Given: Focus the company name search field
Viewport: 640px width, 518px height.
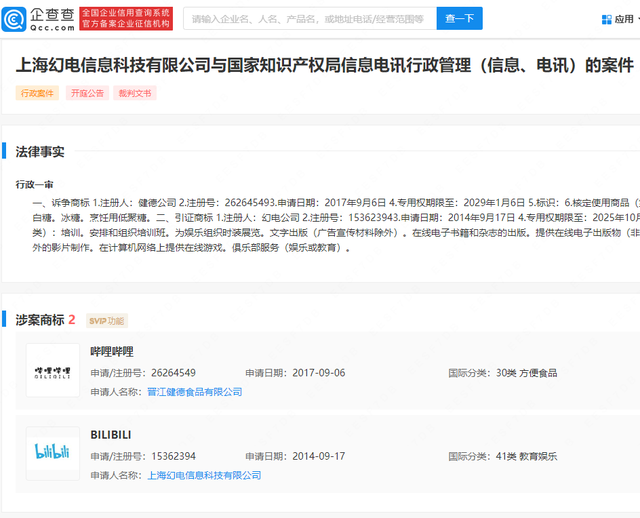Looking at the screenshot, I should tap(310, 18).
